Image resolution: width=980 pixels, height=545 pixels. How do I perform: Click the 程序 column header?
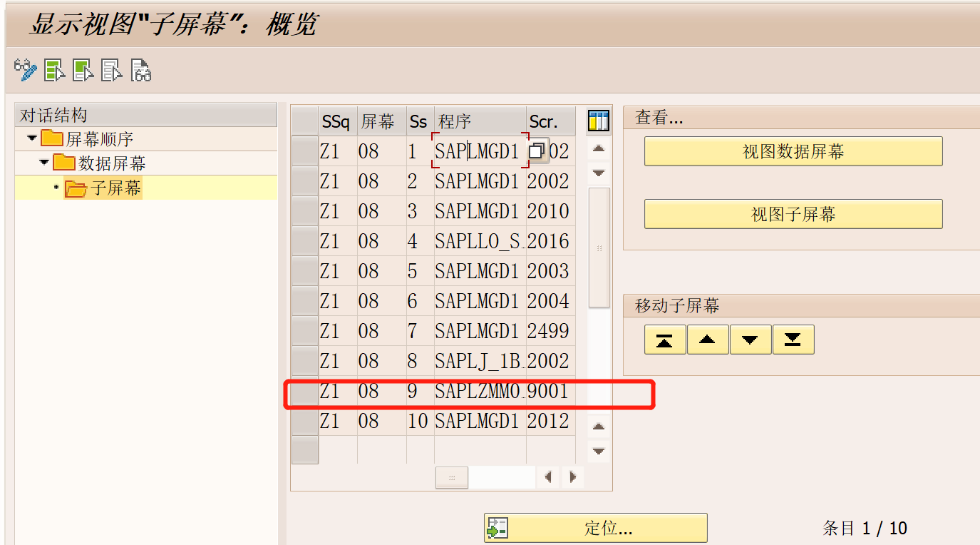[x=480, y=121]
